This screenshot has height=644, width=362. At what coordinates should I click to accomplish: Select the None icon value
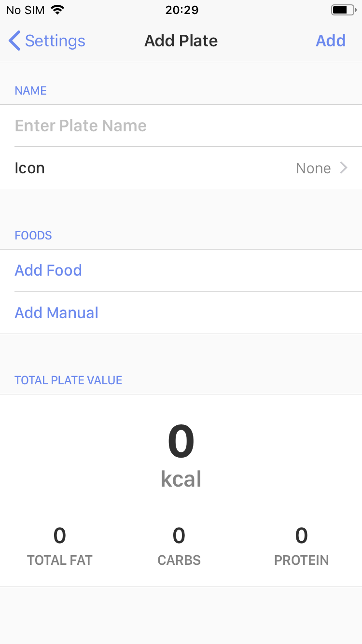(313, 168)
